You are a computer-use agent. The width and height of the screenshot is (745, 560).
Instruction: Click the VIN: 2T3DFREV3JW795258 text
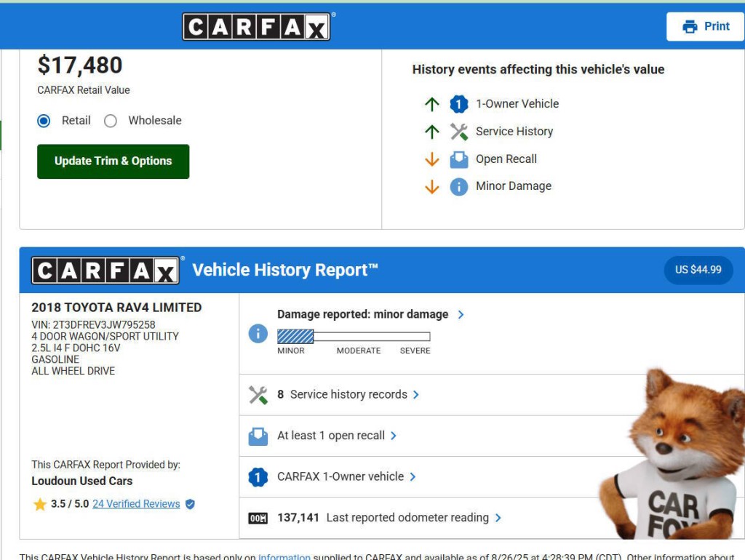(x=93, y=325)
